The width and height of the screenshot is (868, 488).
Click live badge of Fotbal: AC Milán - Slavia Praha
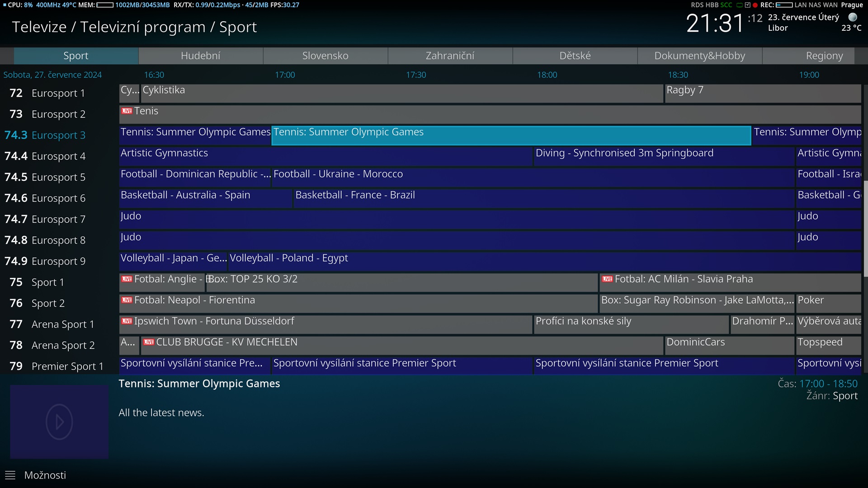607,279
